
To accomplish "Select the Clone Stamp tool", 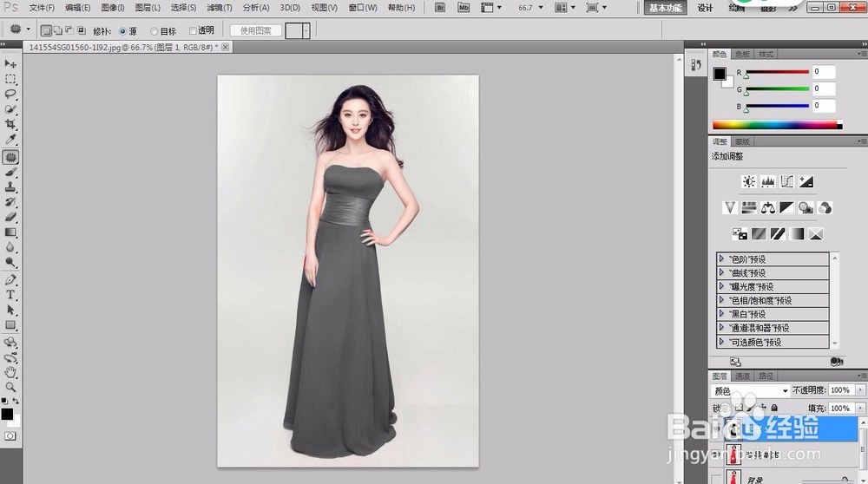I will [10, 187].
